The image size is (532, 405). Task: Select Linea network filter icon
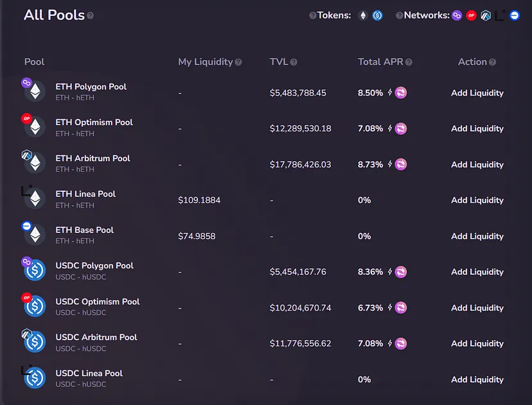pos(500,14)
